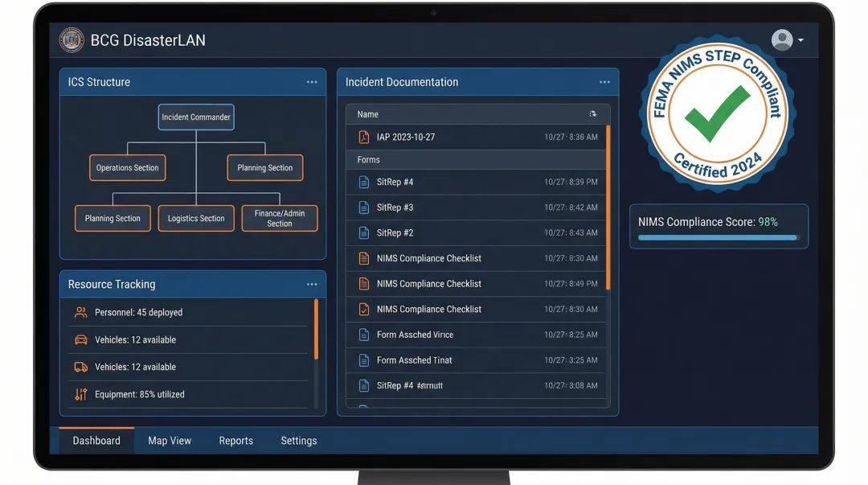Open ICS Structure panel options menu

pyautogui.click(x=312, y=82)
